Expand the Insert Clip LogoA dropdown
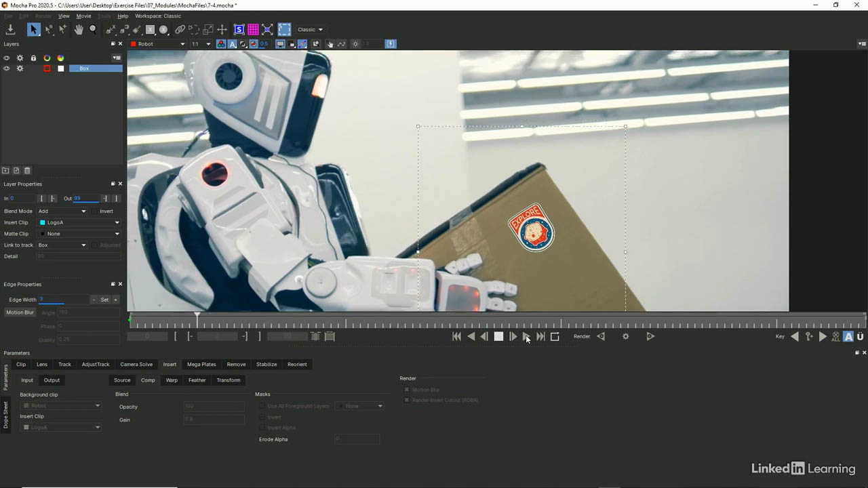The height and width of the screenshot is (488, 868). (x=79, y=222)
